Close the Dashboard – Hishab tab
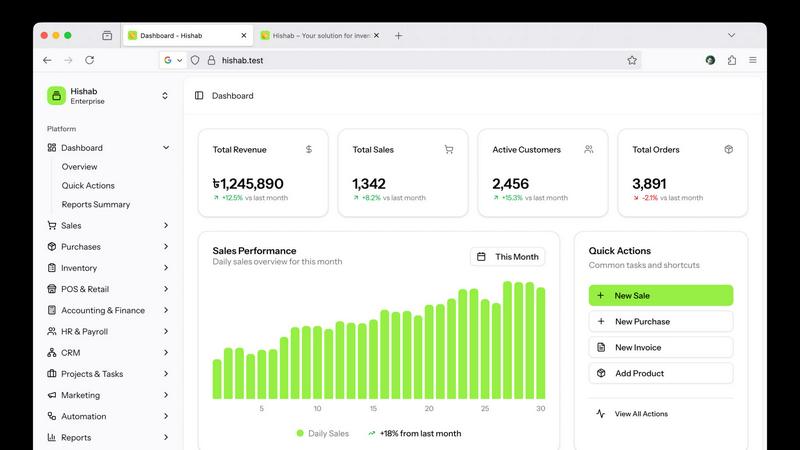This screenshot has height=450, width=800. pos(244,36)
